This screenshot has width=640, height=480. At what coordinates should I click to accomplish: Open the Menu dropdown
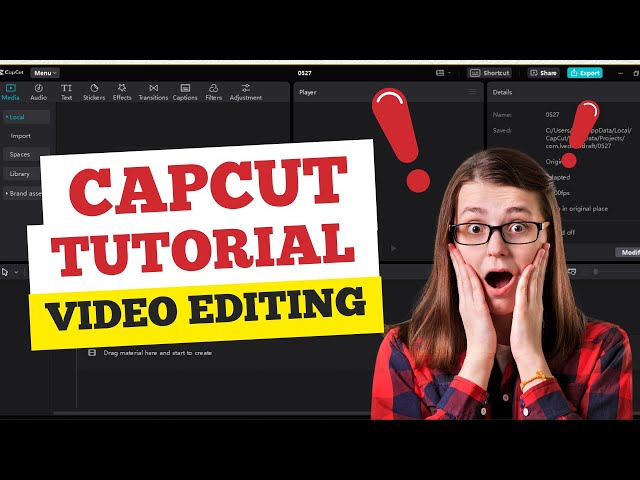pyautogui.click(x=45, y=73)
